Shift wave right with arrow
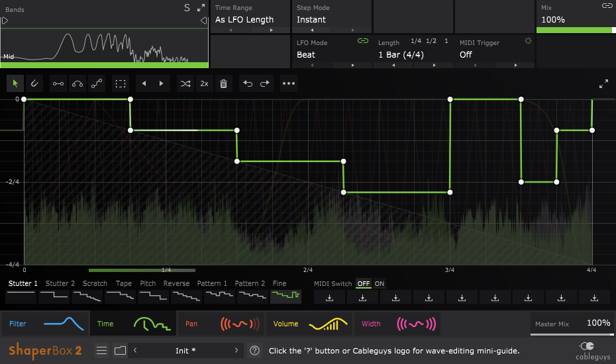Screen dimensions: 616x364 click(162, 83)
